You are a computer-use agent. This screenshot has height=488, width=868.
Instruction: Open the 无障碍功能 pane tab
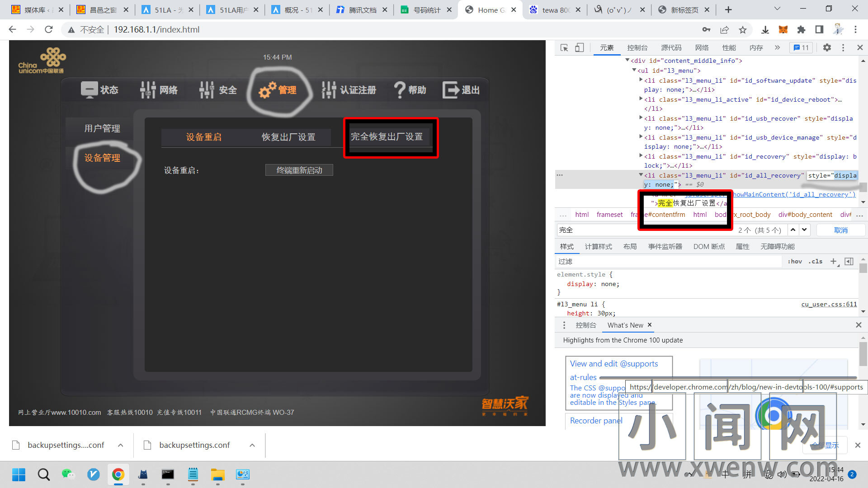click(x=777, y=246)
